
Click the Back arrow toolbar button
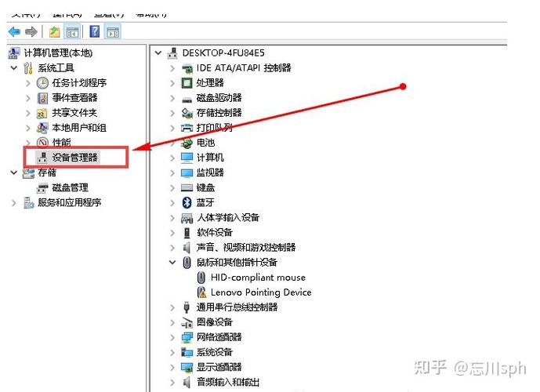[14, 31]
